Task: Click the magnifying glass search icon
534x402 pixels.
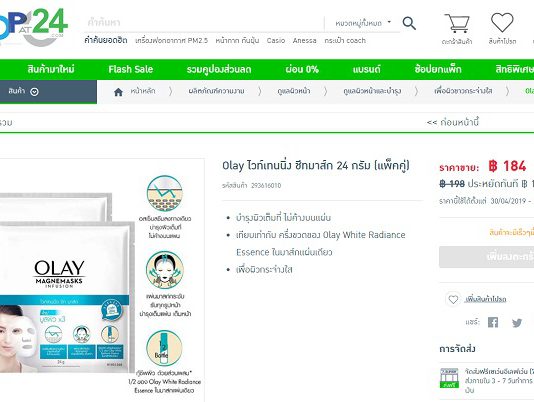Action: pos(409,23)
